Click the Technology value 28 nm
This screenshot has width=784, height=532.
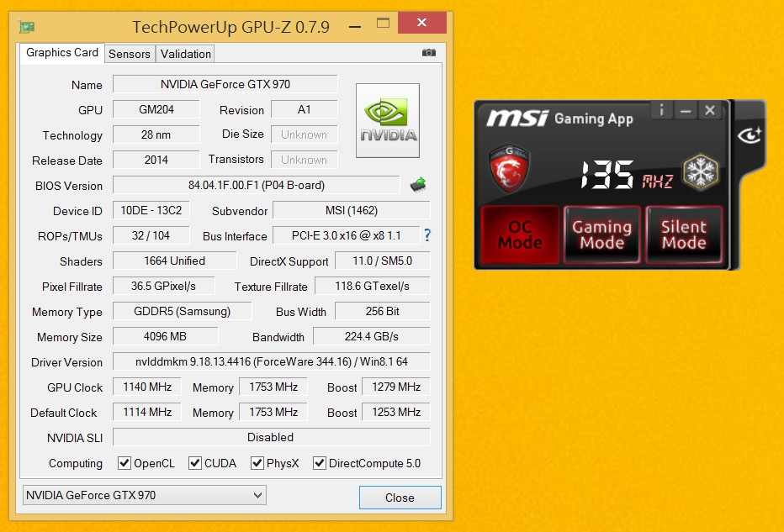(156, 134)
